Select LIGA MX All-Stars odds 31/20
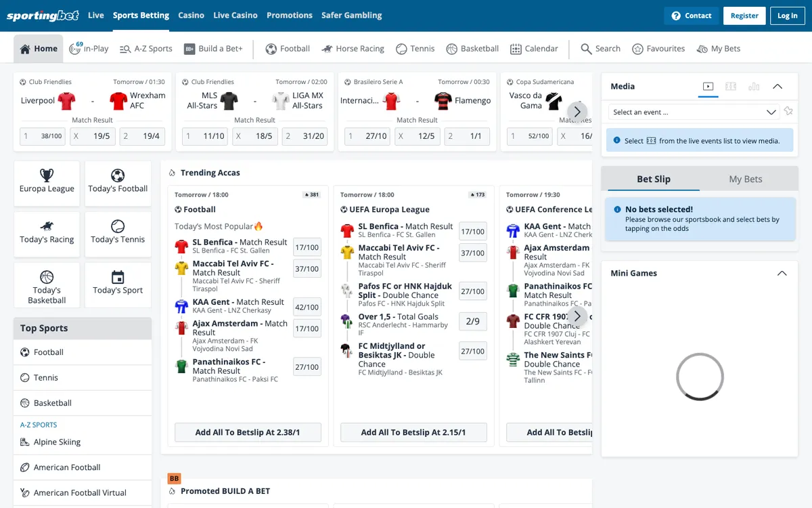The image size is (812, 508). 304,136
